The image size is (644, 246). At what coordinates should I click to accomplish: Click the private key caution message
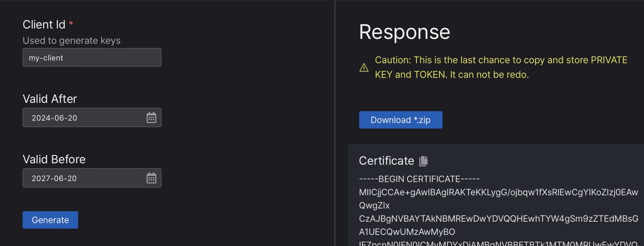tap(501, 67)
